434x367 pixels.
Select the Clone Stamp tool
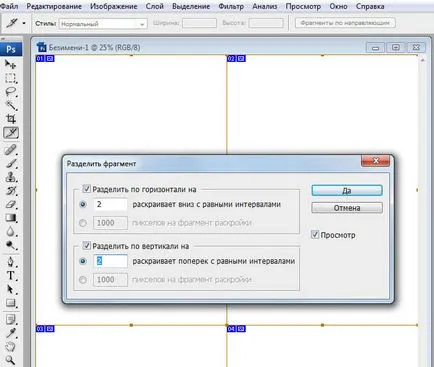(x=11, y=177)
